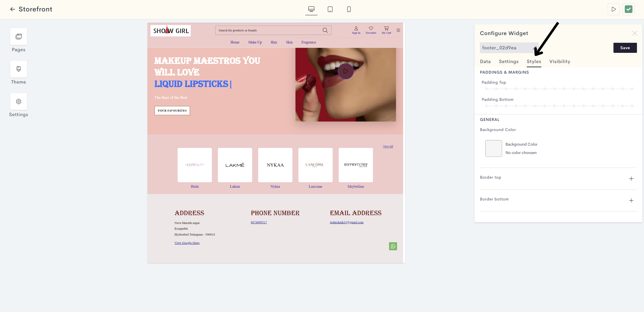
Task: Open the hamburger menu in store header
Action: point(398,30)
